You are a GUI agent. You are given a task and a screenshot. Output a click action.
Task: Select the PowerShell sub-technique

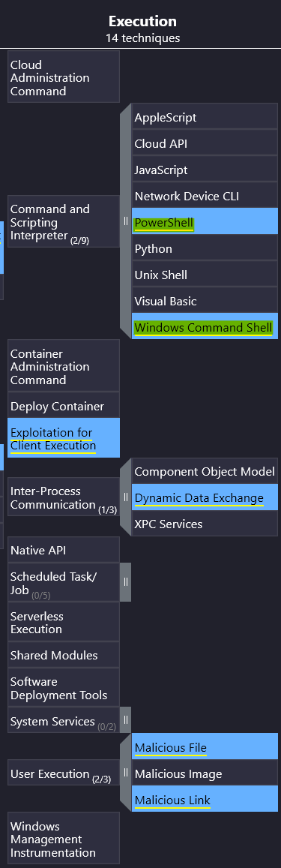tap(205, 221)
